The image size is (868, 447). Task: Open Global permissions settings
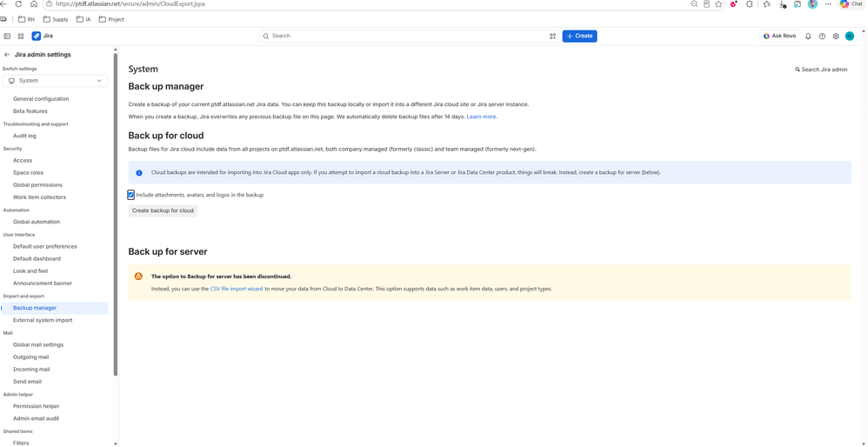coord(37,184)
